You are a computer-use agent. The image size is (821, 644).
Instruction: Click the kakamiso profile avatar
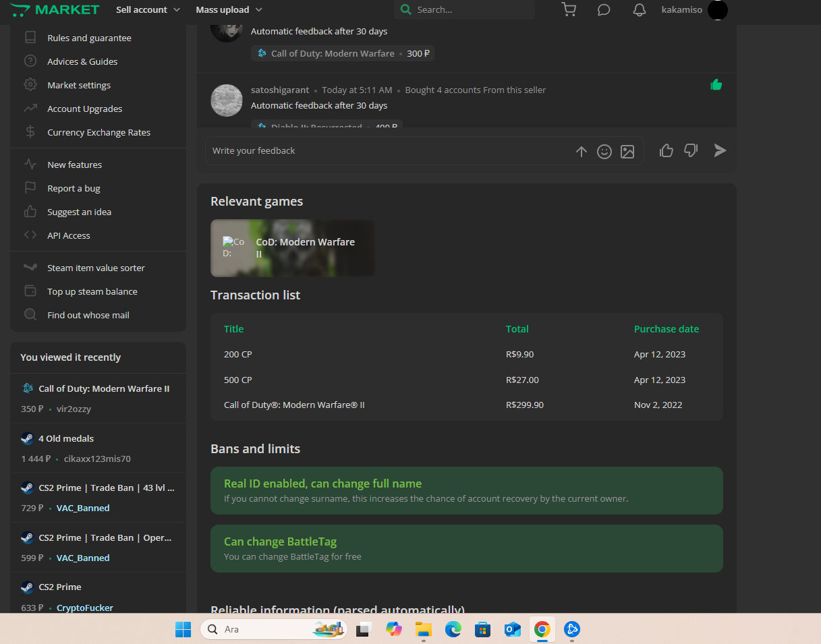tap(718, 10)
